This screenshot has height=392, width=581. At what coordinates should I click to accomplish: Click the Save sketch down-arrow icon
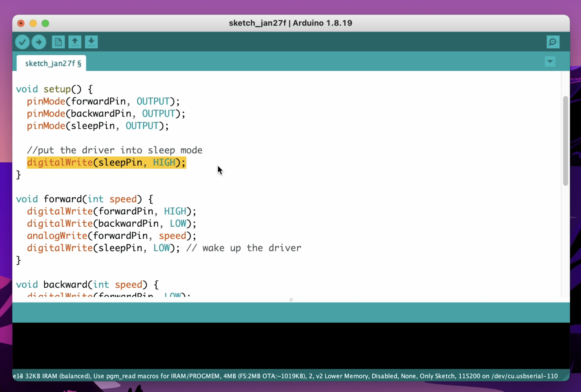tap(91, 42)
